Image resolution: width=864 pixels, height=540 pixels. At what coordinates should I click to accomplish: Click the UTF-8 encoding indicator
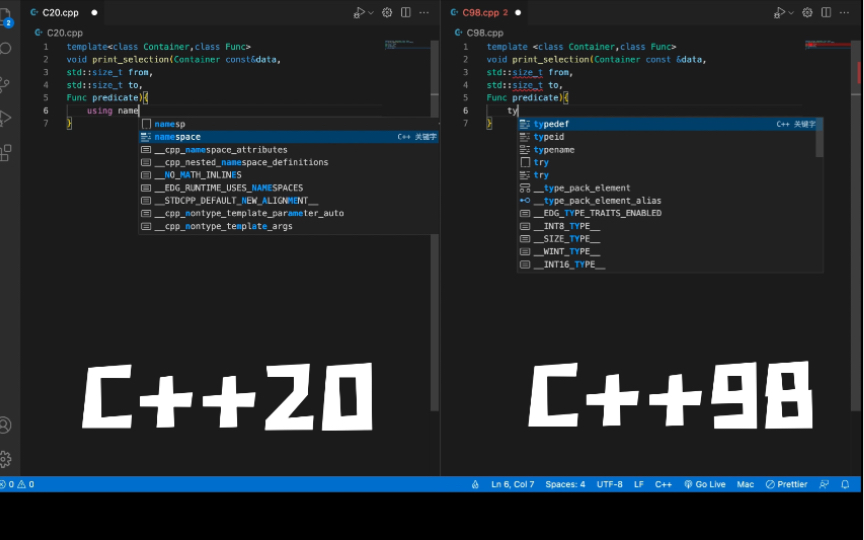tap(609, 484)
